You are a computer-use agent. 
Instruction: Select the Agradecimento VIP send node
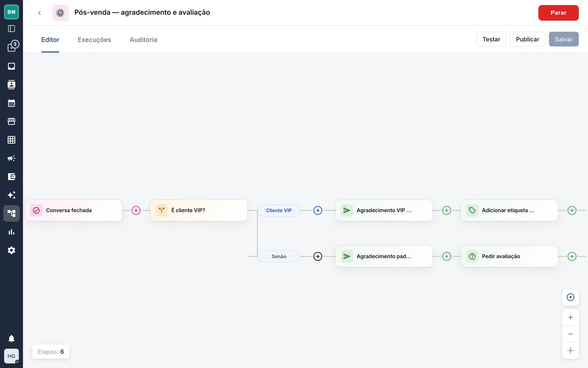tap(384, 210)
